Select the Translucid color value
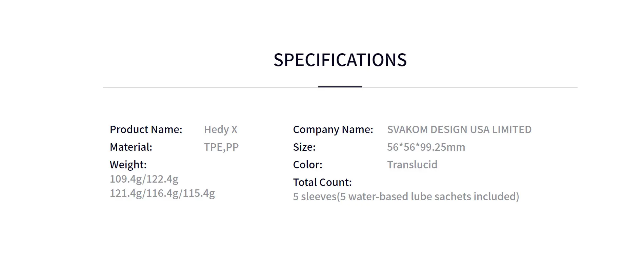The height and width of the screenshot is (271, 644). coord(412,165)
